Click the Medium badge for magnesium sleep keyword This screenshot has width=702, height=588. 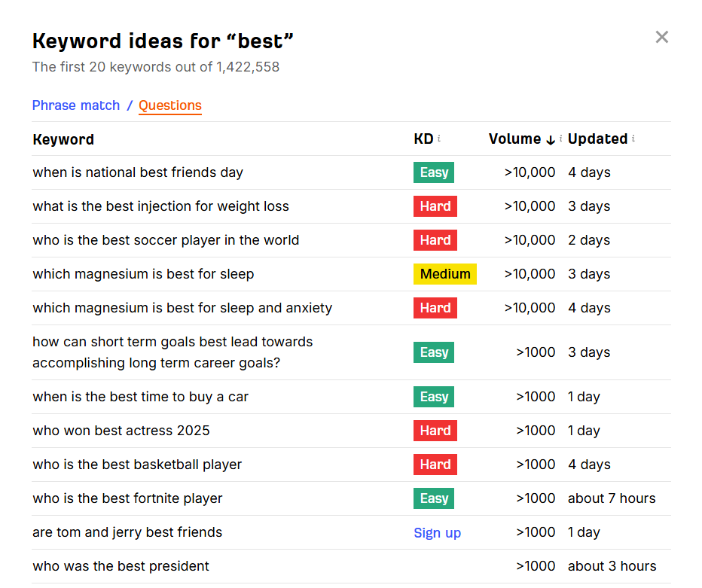point(444,274)
